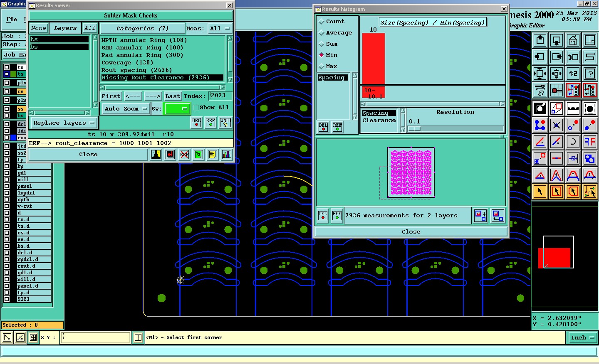Go to previous result arrow button
599x364 pixels.
point(133,96)
